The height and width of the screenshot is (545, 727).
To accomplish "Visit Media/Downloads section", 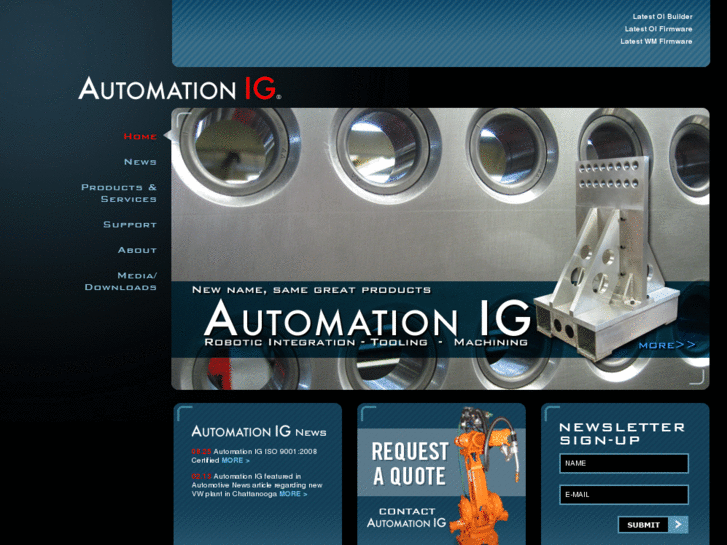I will pos(121,281).
